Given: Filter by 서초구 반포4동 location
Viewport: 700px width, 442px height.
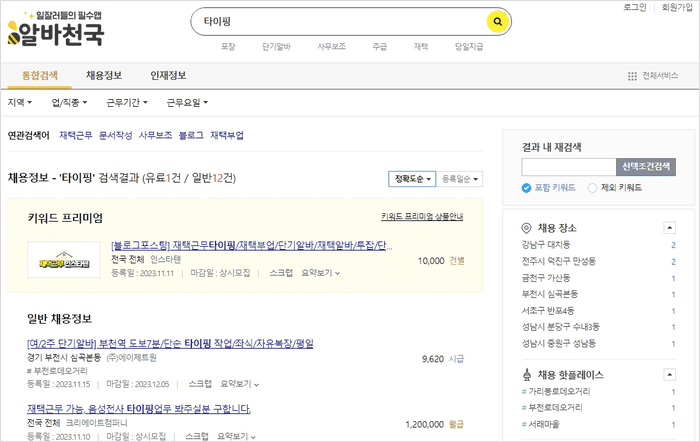Looking at the screenshot, I should pos(548,310).
